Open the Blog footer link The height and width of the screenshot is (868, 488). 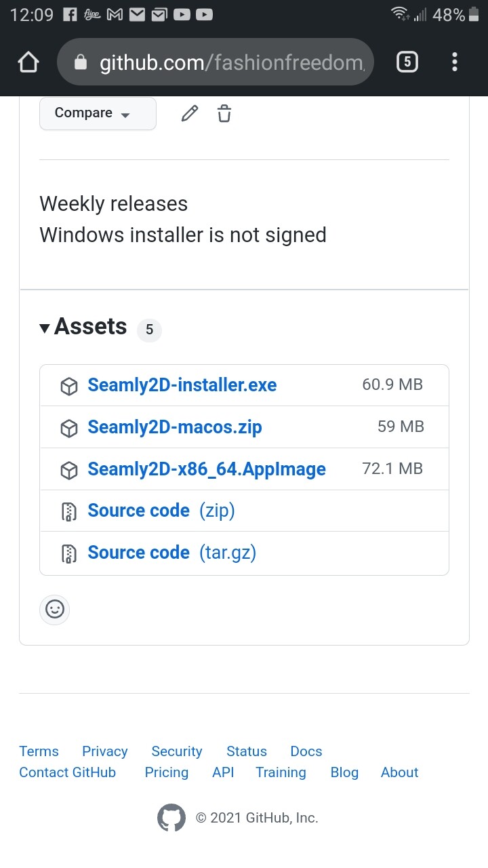[x=344, y=772]
